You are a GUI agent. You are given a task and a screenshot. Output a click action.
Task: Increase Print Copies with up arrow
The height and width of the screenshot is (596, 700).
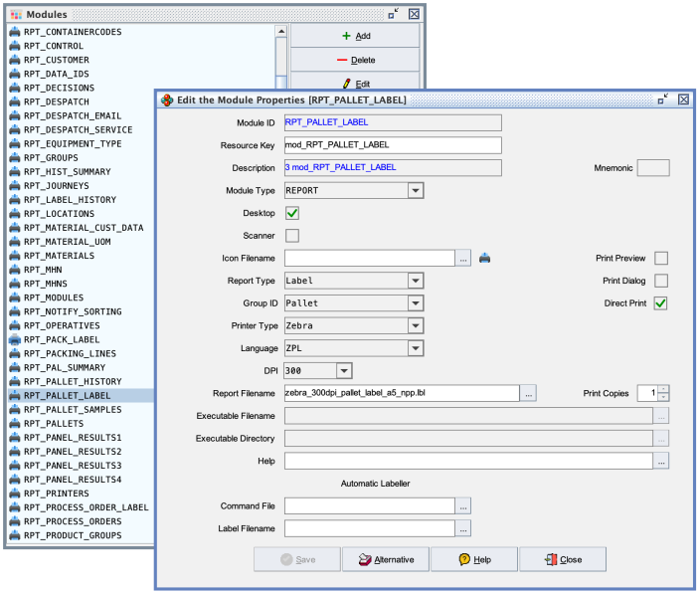pyautogui.click(x=663, y=389)
